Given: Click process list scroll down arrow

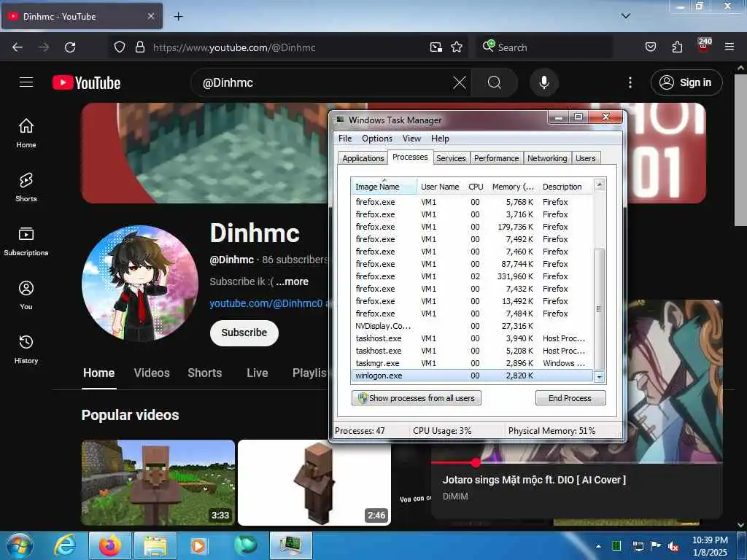Looking at the screenshot, I should coord(600,377).
